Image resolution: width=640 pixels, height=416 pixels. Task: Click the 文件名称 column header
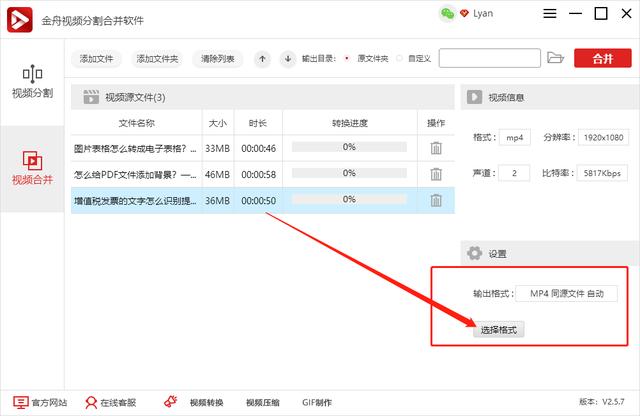click(x=137, y=123)
